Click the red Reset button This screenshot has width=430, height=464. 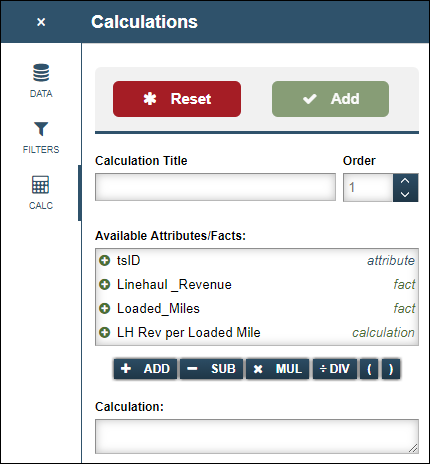pos(177,99)
